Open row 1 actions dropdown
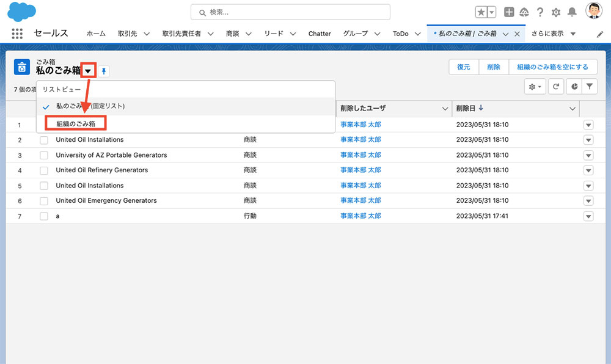 pos(588,125)
